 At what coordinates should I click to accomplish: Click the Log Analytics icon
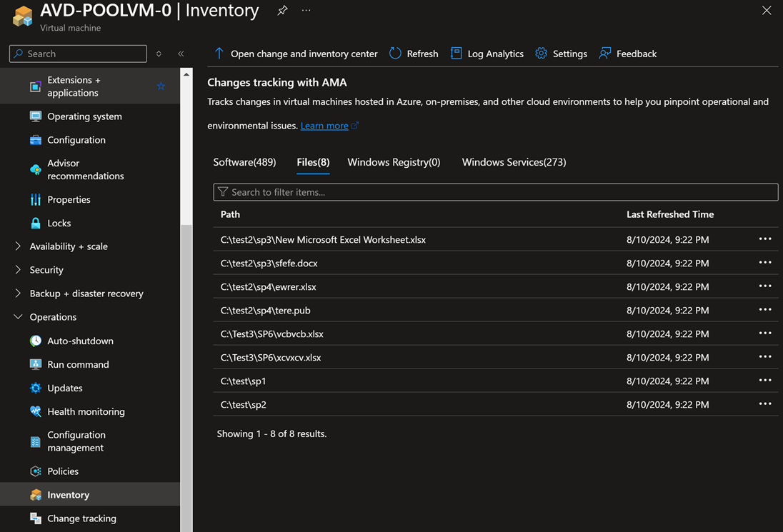point(456,54)
